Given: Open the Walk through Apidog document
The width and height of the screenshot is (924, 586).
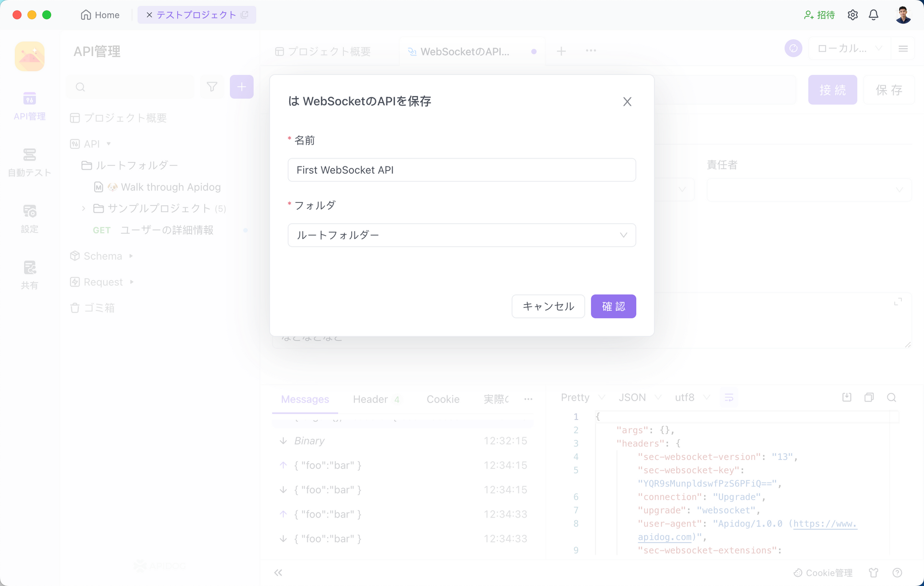Looking at the screenshot, I should coord(157,187).
